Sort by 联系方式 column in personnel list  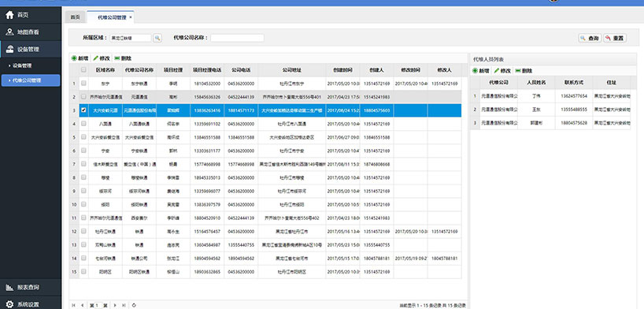(x=574, y=83)
